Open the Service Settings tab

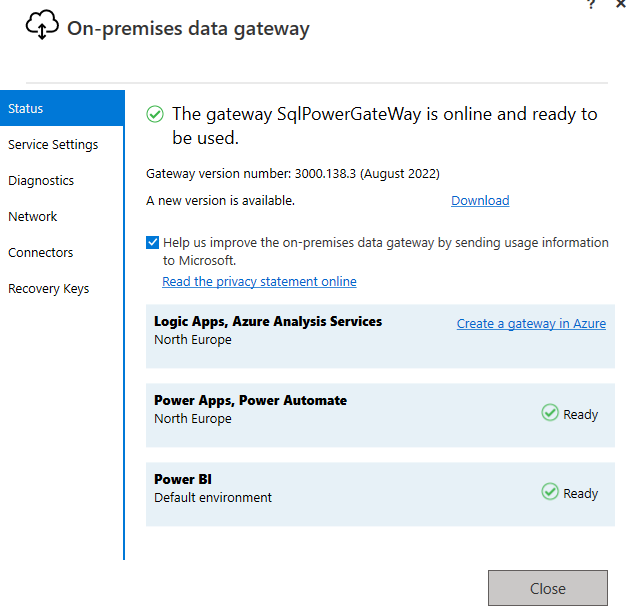click(x=62, y=144)
